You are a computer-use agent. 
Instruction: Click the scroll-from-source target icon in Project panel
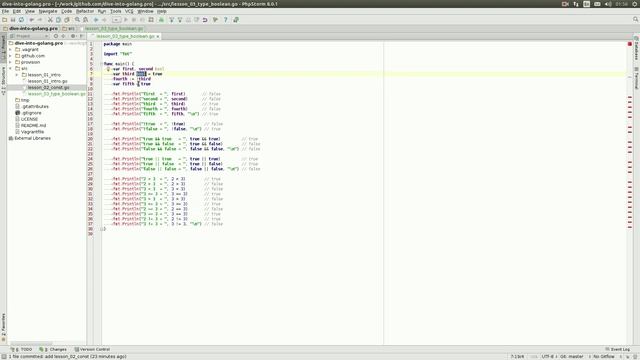point(56,36)
